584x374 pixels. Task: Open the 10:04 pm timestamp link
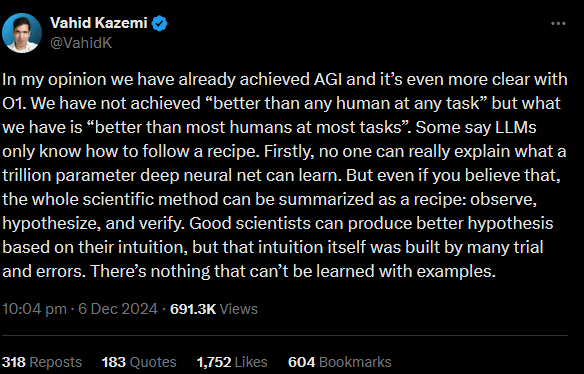click(34, 309)
